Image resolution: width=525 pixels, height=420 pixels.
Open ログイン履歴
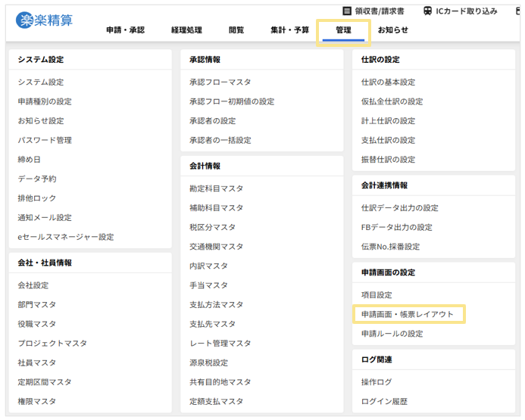click(384, 402)
